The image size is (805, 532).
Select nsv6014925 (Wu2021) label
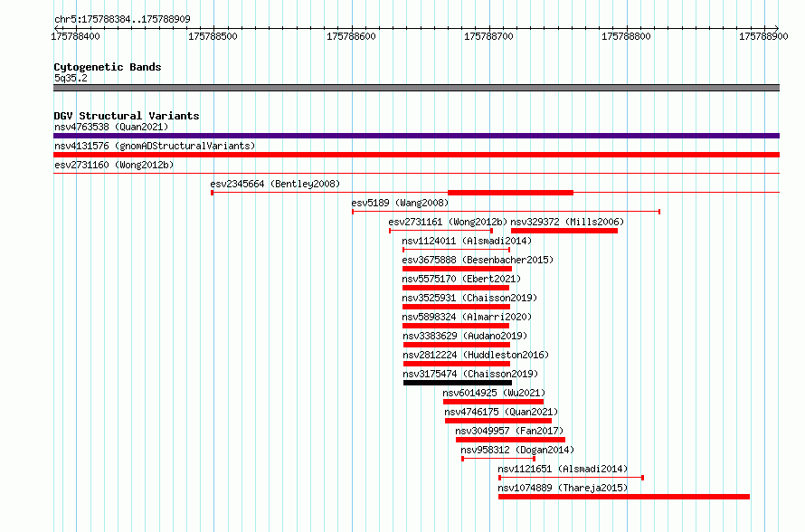click(494, 393)
